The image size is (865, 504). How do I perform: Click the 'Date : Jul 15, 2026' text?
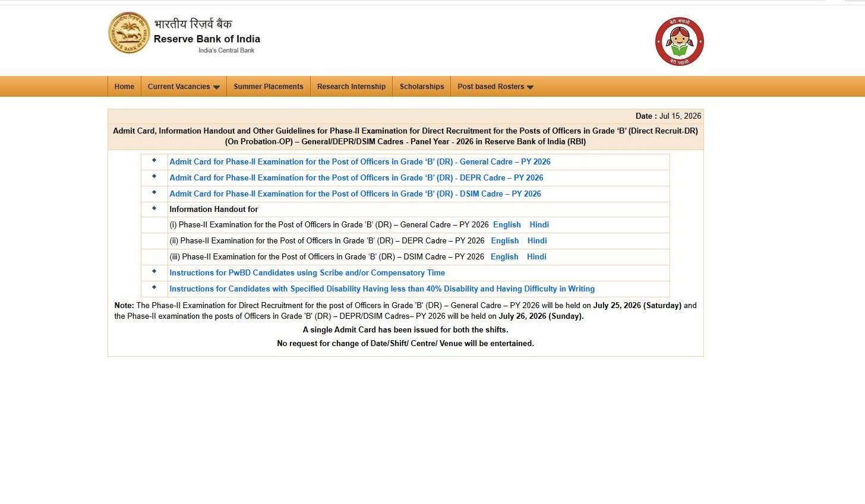tap(668, 116)
